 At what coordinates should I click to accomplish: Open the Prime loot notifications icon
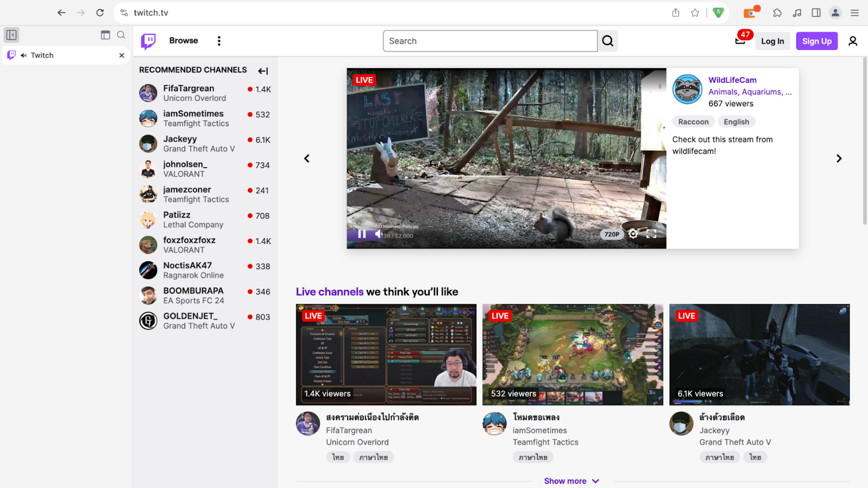coord(741,40)
